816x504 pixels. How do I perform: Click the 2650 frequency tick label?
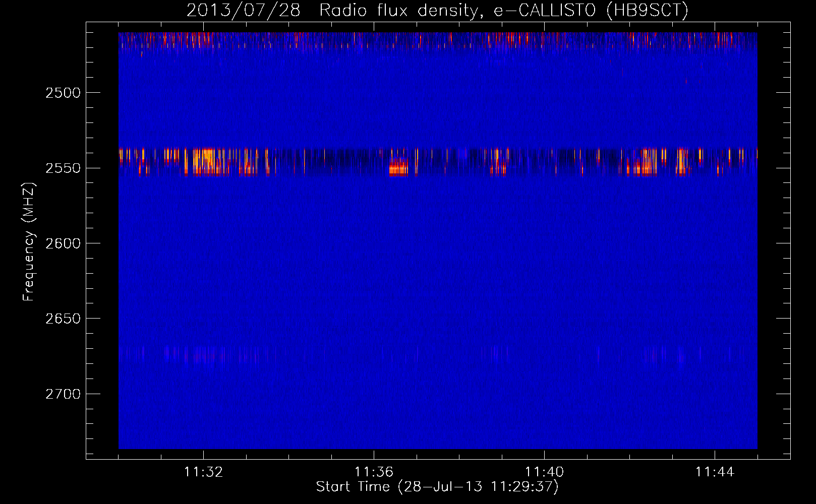(63, 319)
